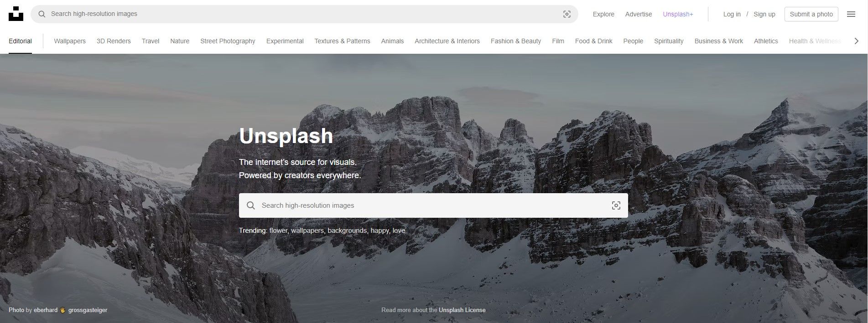Open the Wallpapers category
The height and width of the screenshot is (323, 868).
click(x=70, y=41)
